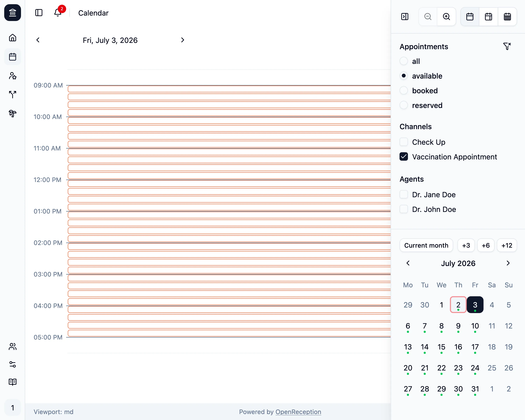The image size is (525, 420).
Task: Select June 29 in the mini calendar
Action: (408, 305)
